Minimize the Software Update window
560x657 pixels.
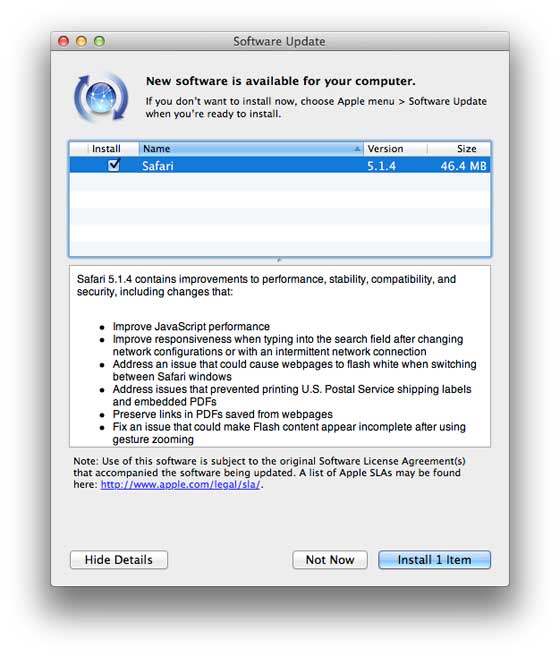pos(81,41)
